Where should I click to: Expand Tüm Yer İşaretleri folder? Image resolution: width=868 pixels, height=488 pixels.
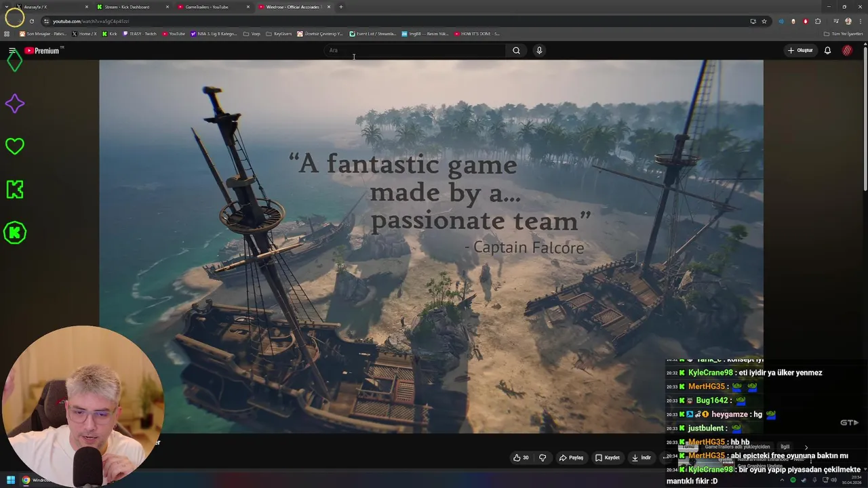843,33
